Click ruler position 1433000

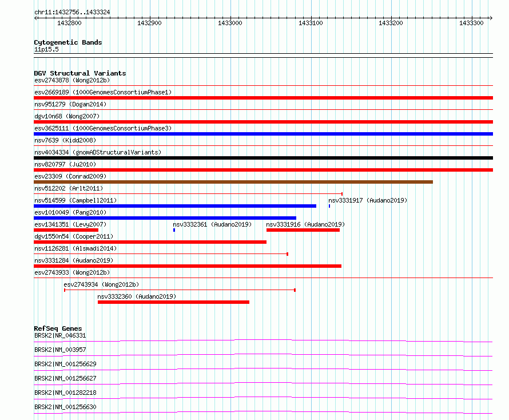pyautogui.click(x=230, y=23)
